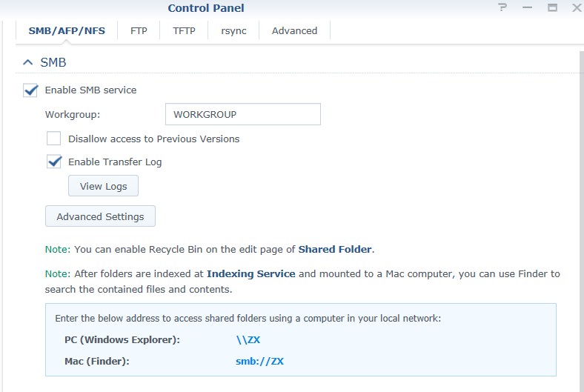The height and width of the screenshot is (392, 584).
Task: Follow the Shared Folder link
Action: click(335, 249)
